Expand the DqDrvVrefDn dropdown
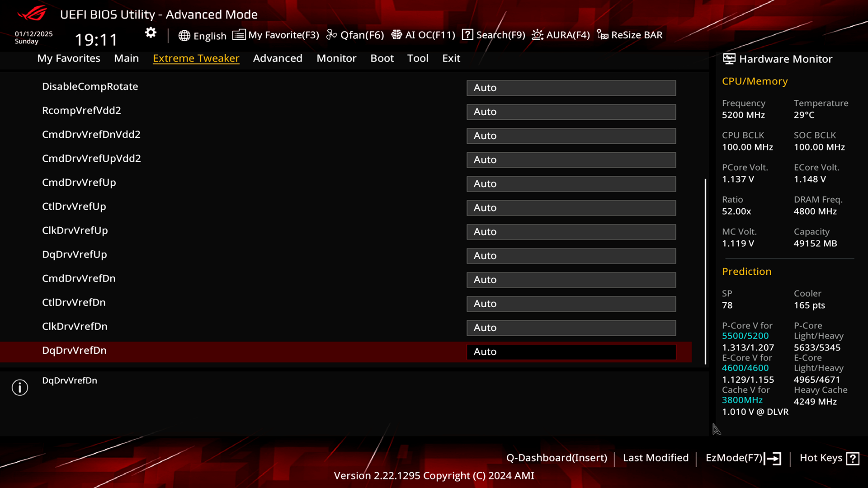Screen dimensions: 868x488 (x=571, y=351)
